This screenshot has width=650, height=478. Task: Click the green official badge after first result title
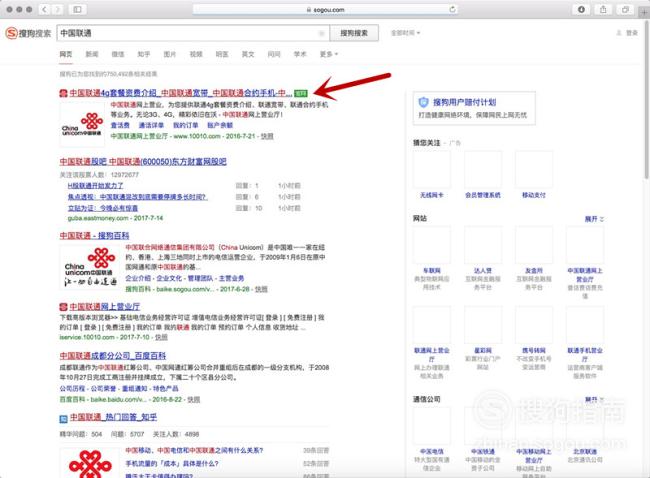[301, 93]
